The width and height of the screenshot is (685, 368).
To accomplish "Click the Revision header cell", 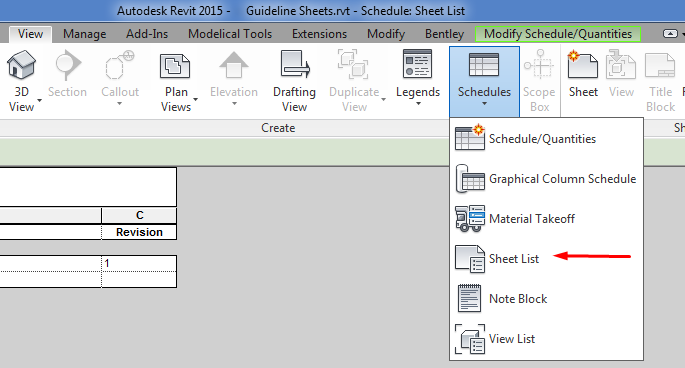I will pos(139,232).
